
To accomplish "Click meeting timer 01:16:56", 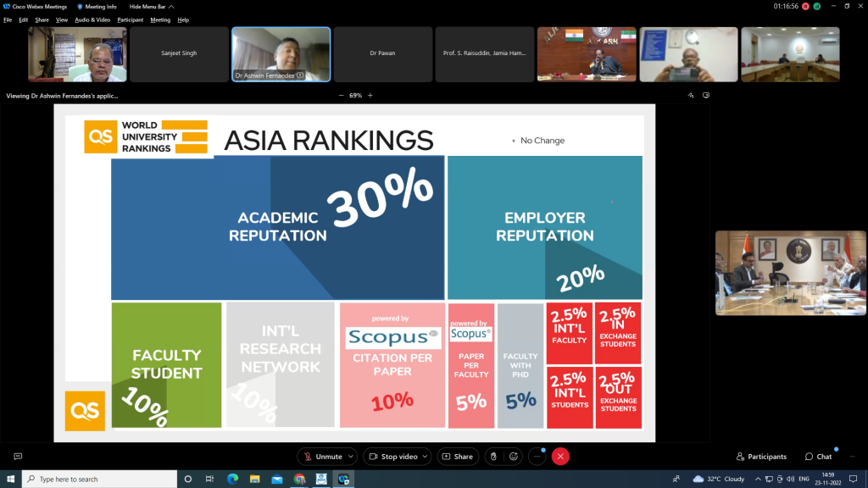I will [786, 6].
